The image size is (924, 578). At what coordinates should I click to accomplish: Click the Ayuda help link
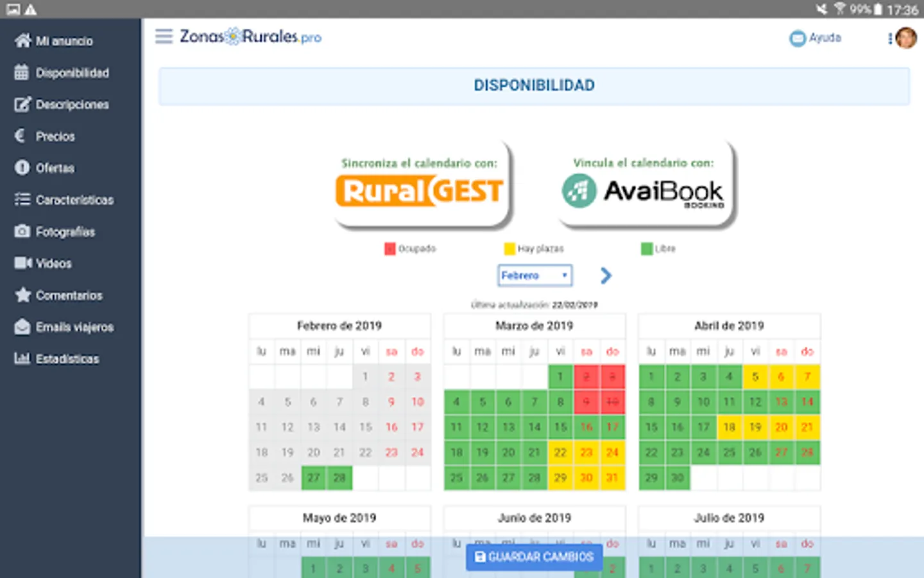click(825, 38)
